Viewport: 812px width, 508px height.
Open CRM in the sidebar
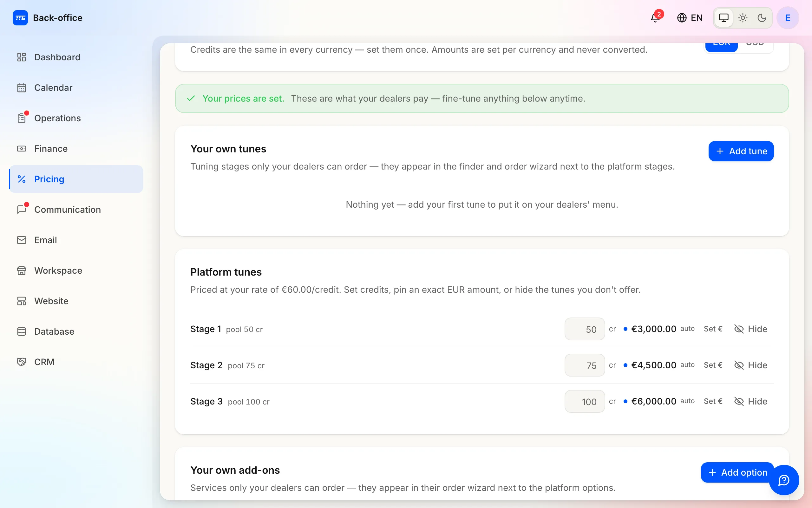[76, 362]
